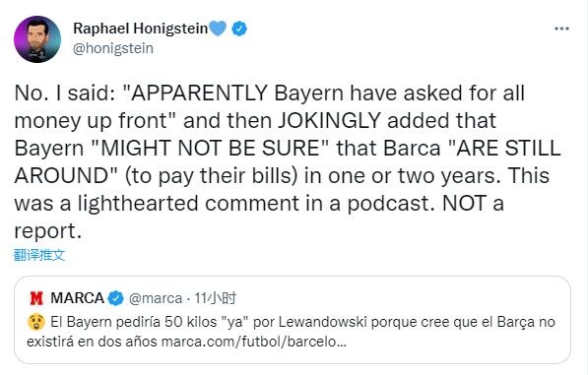Click the 翻译推文 translate tweet link
Screen dimensions: 588x375
pos(39,255)
